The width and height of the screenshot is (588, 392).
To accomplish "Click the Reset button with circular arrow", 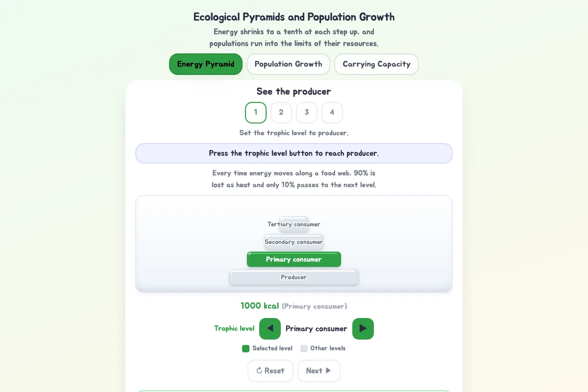I will (270, 371).
